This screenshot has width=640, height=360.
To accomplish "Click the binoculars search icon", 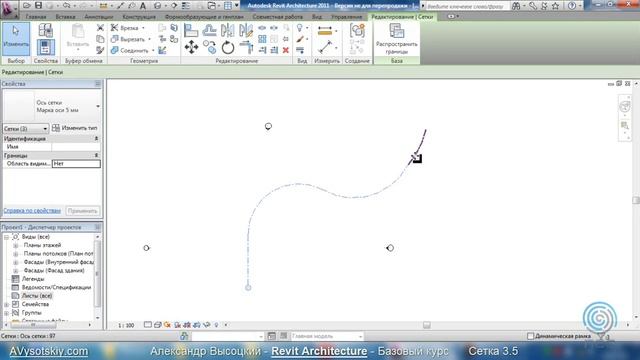I will click(x=516, y=6).
